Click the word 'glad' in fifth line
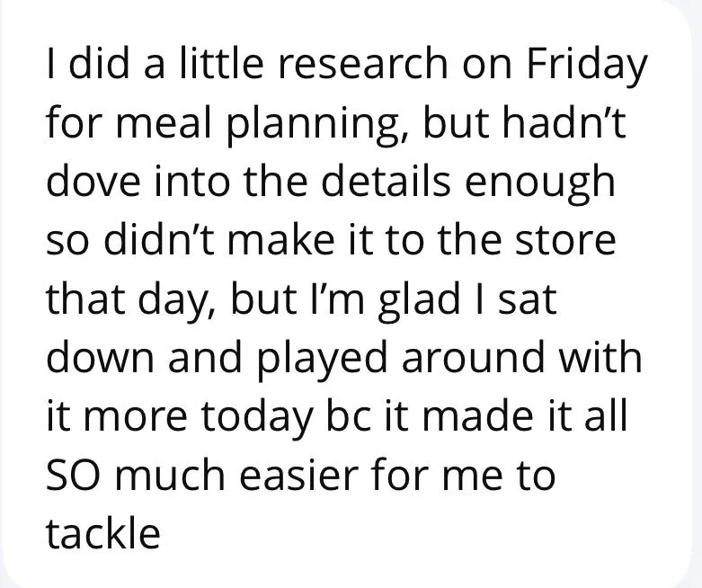This screenshot has width=702, height=588. (419, 303)
